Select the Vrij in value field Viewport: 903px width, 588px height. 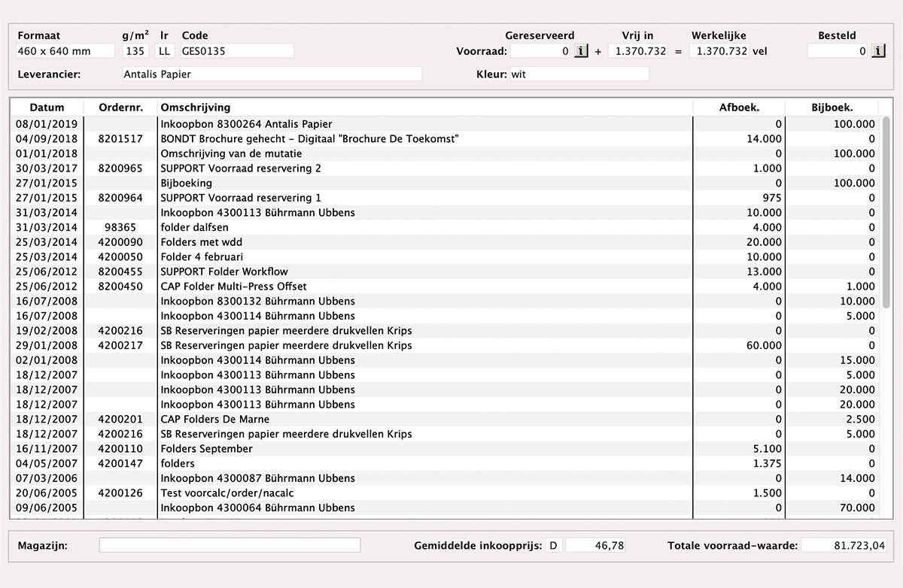tap(638, 51)
